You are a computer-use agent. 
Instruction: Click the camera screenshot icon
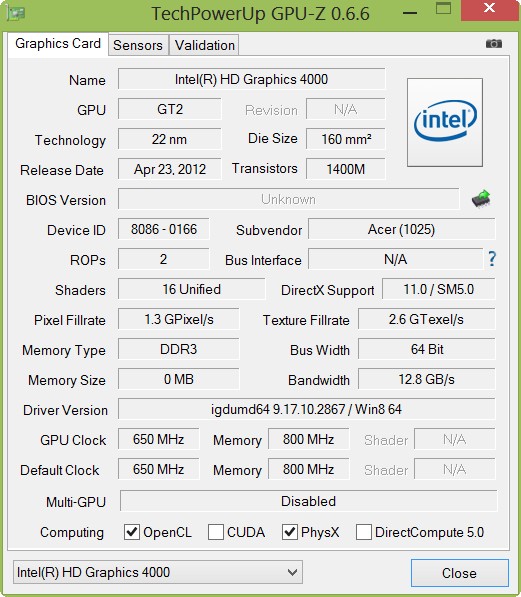[494, 44]
